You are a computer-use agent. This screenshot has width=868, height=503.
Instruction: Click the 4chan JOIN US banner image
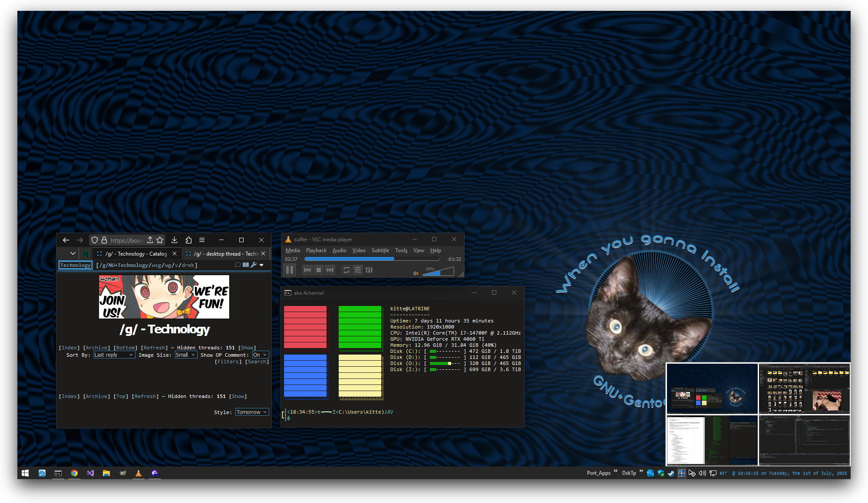coord(164,297)
